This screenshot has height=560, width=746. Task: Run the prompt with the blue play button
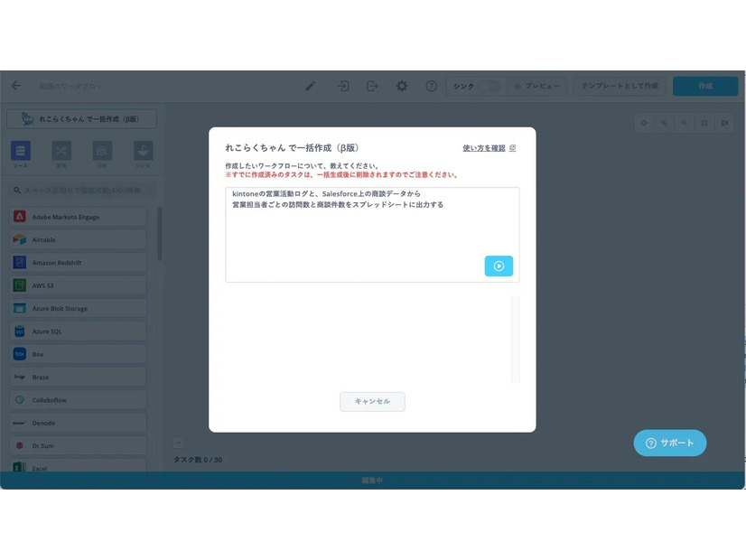pyautogui.click(x=499, y=266)
